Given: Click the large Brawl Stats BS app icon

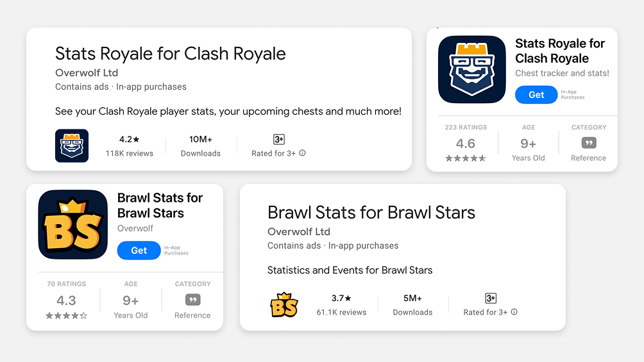Looking at the screenshot, I should (72, 224).
